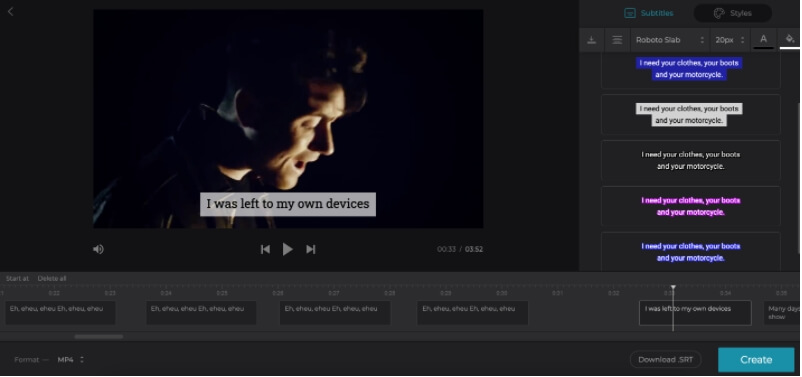
Task: Mute the video using the volume icon
Action: coord(98,249)
